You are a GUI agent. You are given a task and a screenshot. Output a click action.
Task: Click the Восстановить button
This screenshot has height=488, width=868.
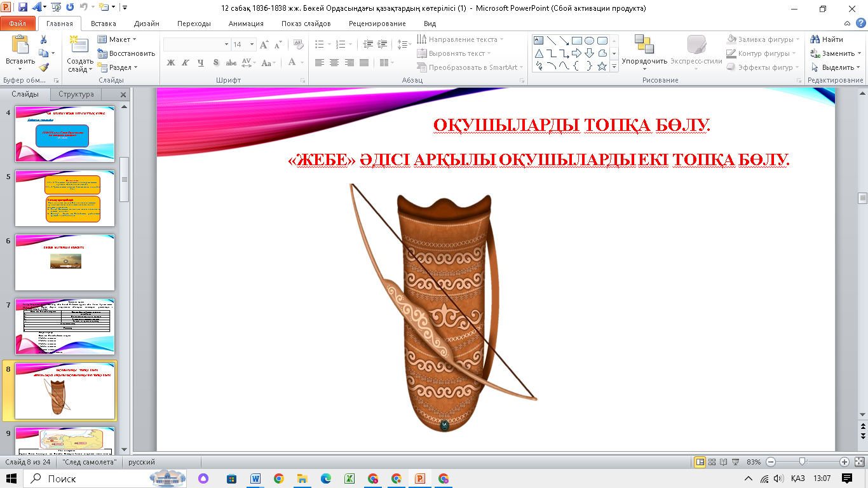(126, 53)
